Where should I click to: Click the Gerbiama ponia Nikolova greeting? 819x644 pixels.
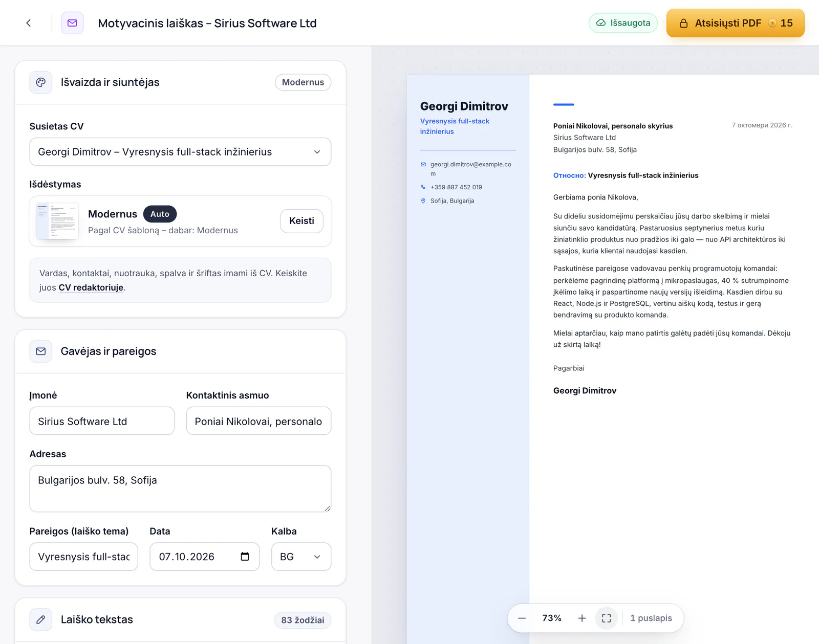(x=595, y=197)
